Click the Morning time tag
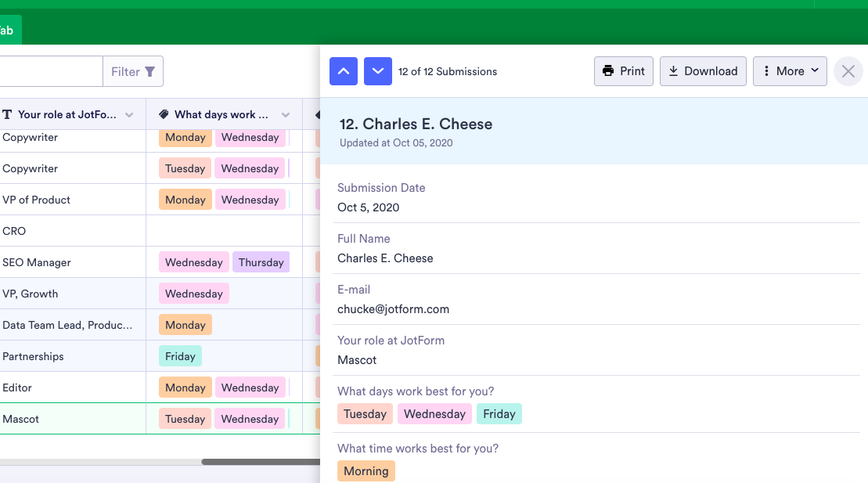 click(366, 470)
